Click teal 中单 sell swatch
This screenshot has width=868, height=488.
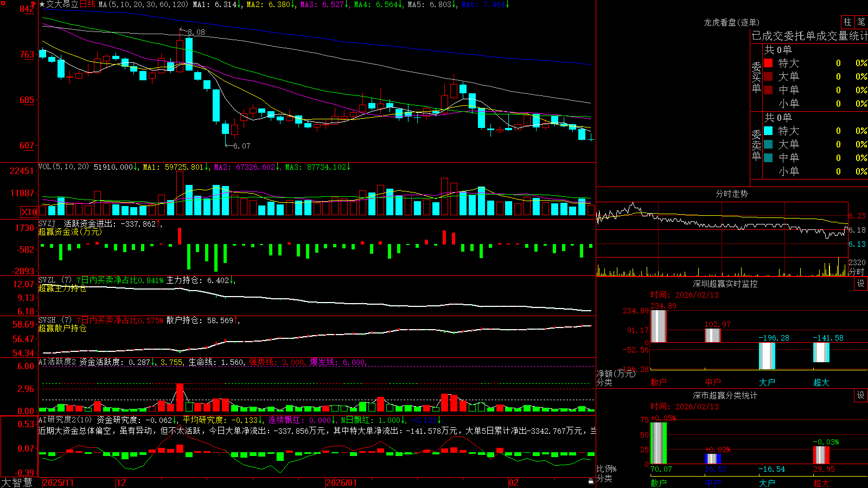[x=768, y=158]
